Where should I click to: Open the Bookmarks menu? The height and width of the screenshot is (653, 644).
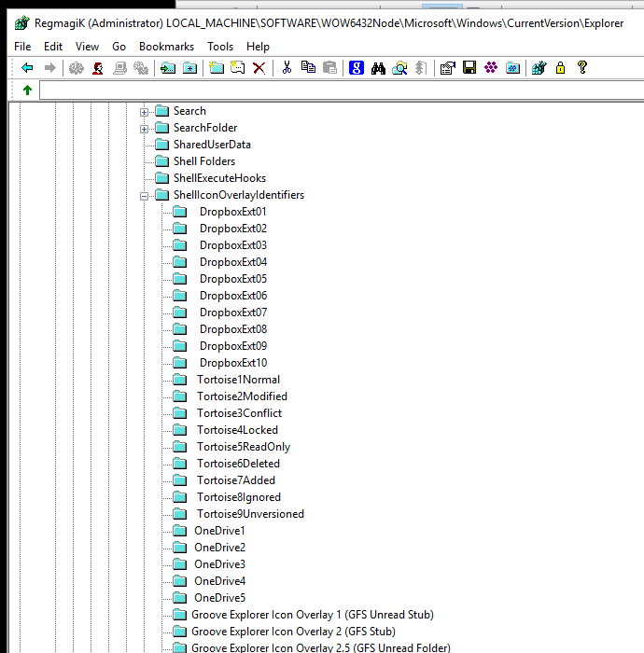167,47
